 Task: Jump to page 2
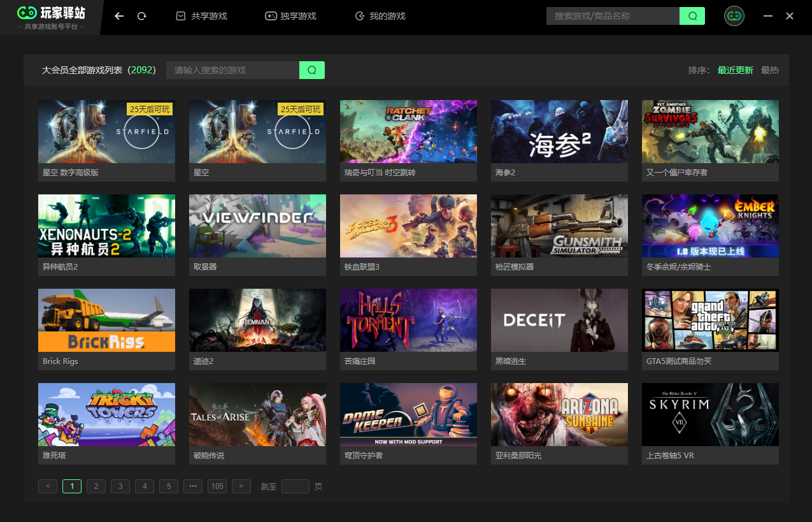tap(96, 486)
